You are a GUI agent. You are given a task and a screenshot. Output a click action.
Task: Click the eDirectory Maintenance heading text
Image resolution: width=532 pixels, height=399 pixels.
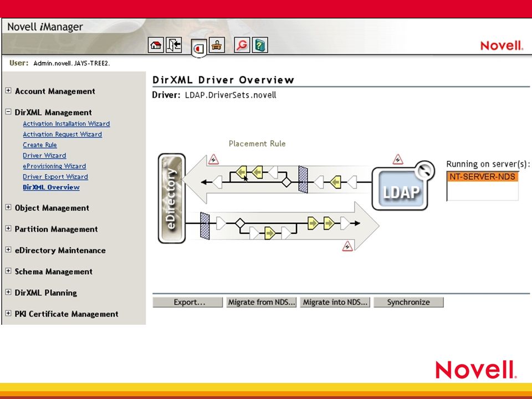60,250
